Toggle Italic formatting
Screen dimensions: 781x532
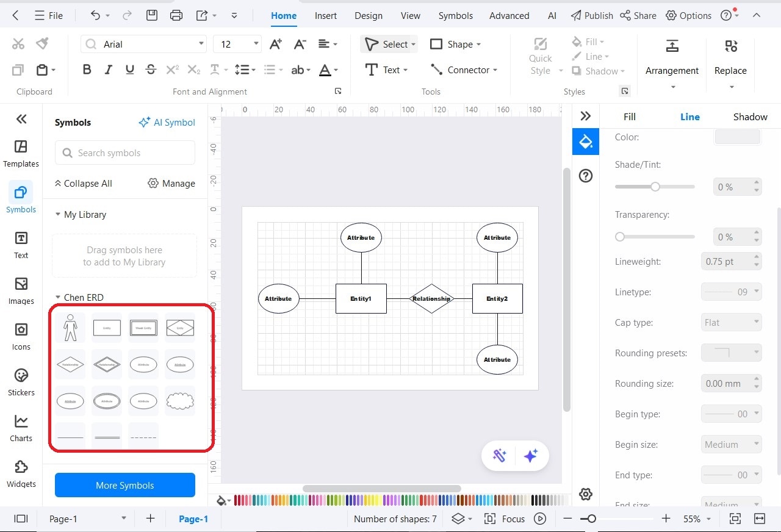pyautogui.click(x=108, y=70)
